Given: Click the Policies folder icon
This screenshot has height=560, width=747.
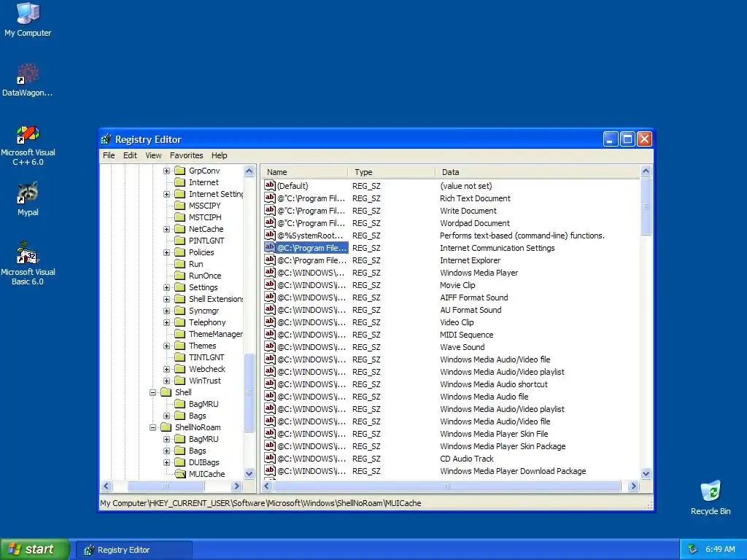Looking at the screenshot, I should (x=179, y=252).
